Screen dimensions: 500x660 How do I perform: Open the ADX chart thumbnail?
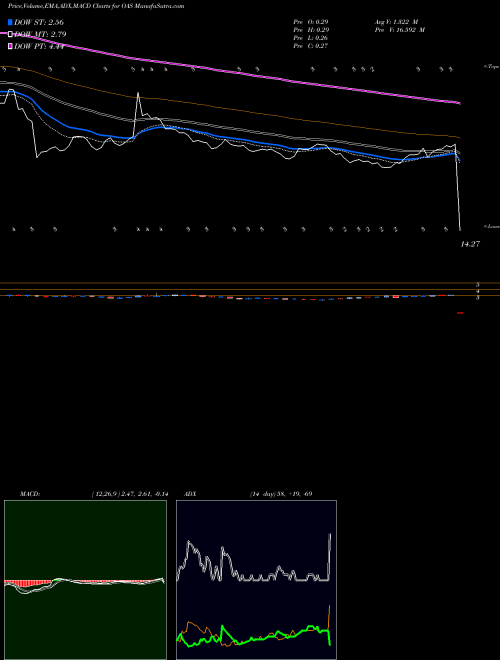click(x=256, y=580)
